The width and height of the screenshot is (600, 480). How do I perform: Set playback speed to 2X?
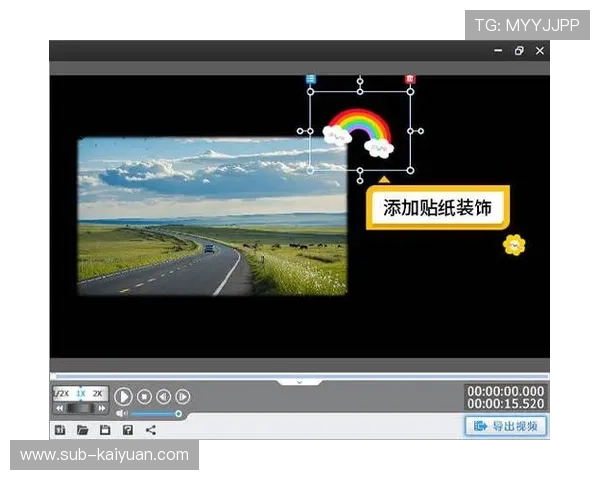(98, 393)
